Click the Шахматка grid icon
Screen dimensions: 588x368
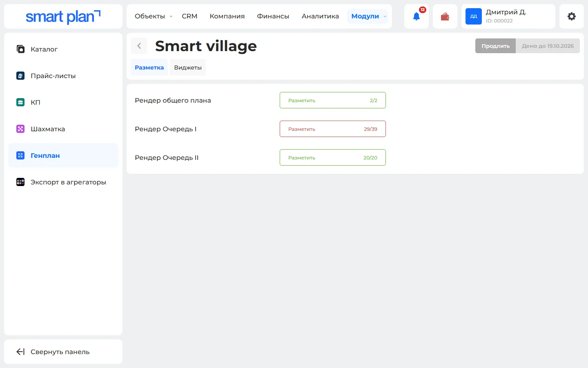(20, 129)
